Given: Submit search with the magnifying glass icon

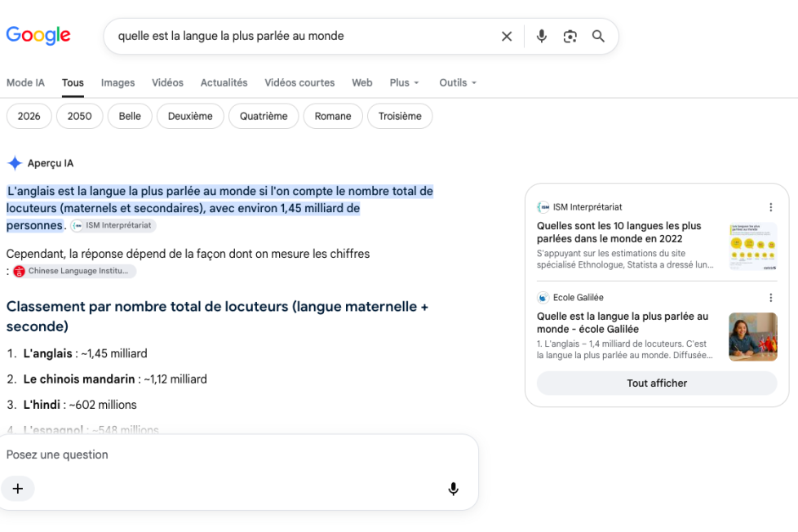Looking at the screenshot, I should pos(598,36).
